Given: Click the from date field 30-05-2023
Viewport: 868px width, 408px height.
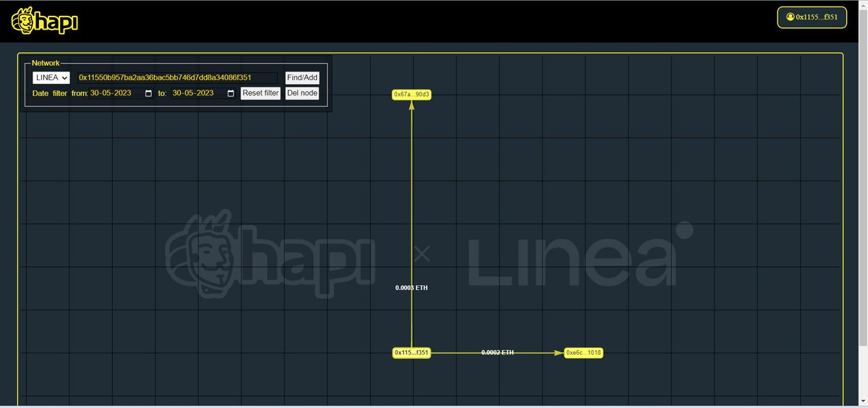Looking at the screenshot, I should [122, 93].
